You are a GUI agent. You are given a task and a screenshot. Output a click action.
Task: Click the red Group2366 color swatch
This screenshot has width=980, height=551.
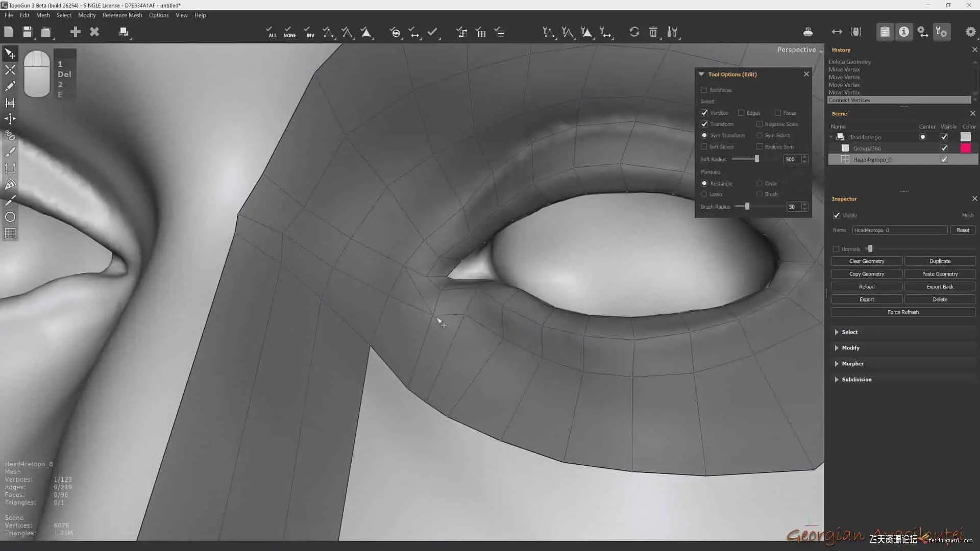click(x=966, y=148)
